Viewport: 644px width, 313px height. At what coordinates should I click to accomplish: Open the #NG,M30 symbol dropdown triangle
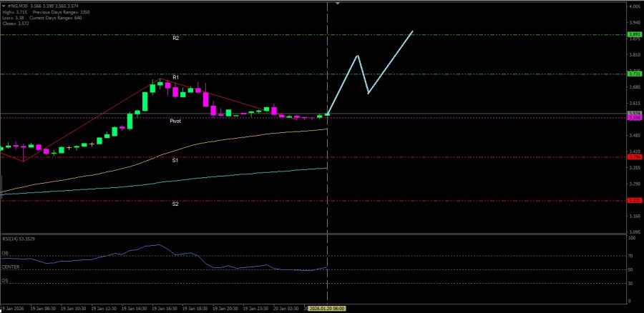(x=4, y=6)
